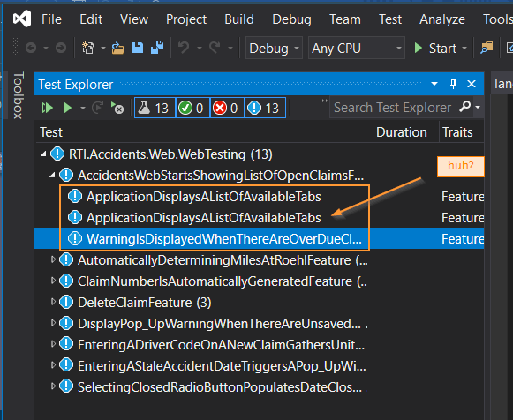Viewport: 513px width, 420px height.
Task: Select WarningIsDisplayedWhenThereAreOverDueCl... test
Action: click(224, 238)
